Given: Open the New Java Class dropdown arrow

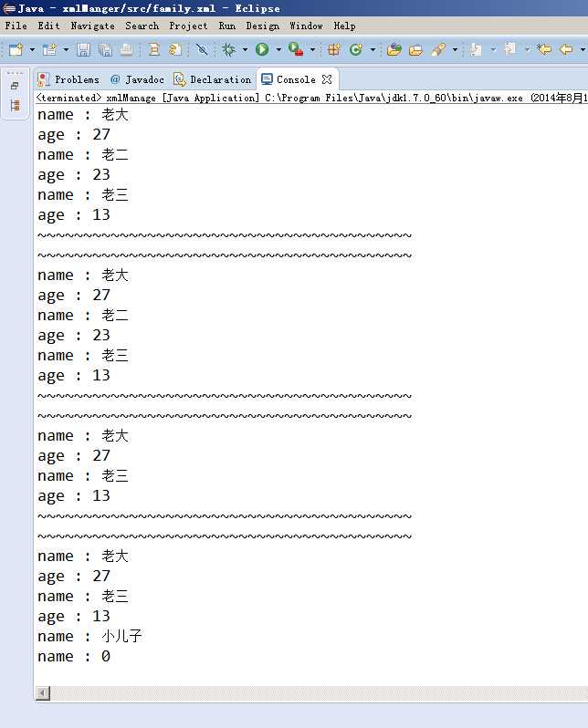Looking at the screenshot, I should (373, 49).
